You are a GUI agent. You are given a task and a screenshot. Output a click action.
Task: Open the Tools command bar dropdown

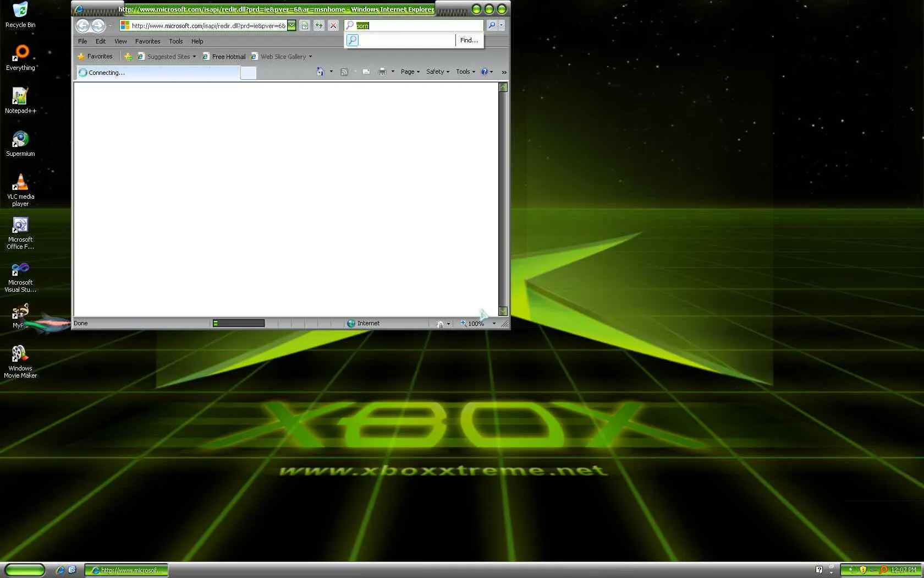(465, 72)
